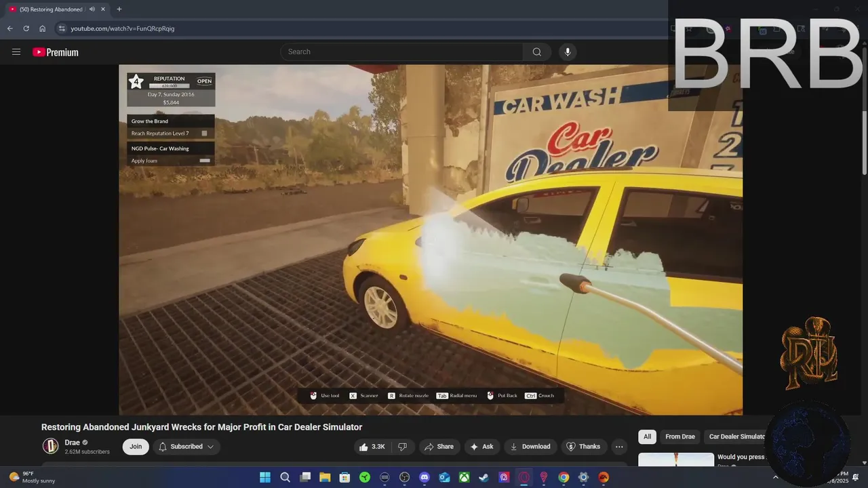This screenshot has width=868, height=488.
Task: Go to YouTube Premium home logo
Action: tap(56, 52)
